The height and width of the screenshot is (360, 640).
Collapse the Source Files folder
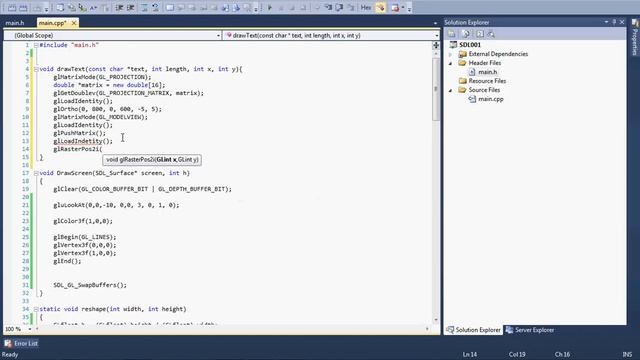[451, 90]
